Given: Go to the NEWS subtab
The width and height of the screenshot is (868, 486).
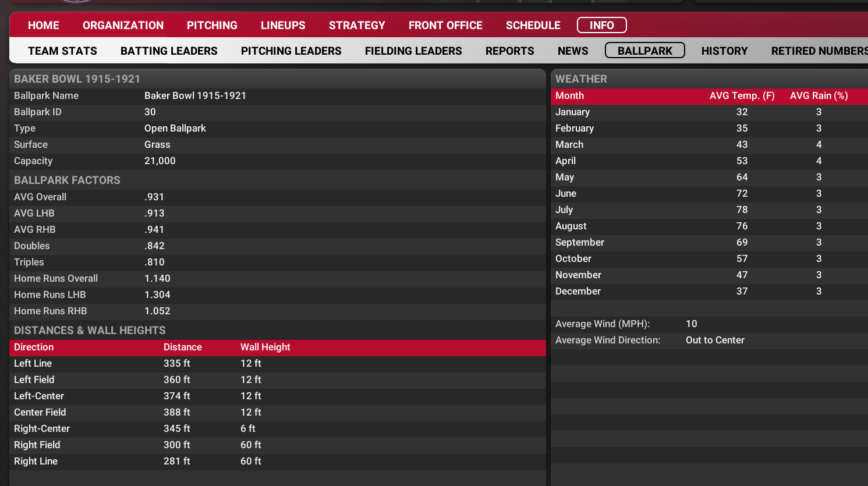Looking at the screenshot, I should click(573, 51).
